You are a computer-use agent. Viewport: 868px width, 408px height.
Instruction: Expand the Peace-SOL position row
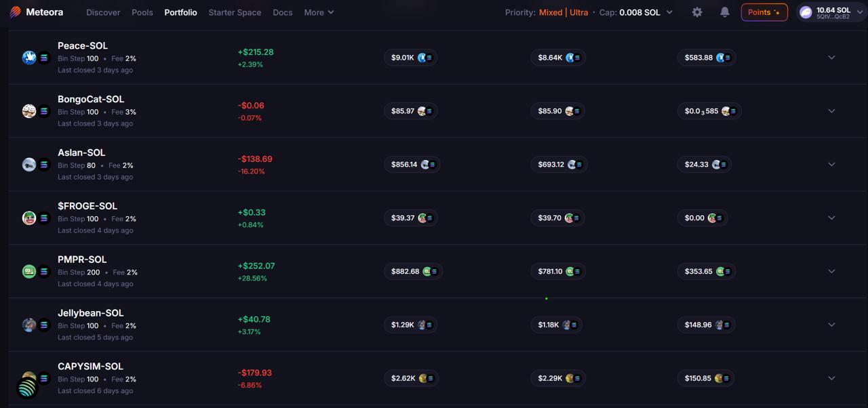tap(831, 58)
